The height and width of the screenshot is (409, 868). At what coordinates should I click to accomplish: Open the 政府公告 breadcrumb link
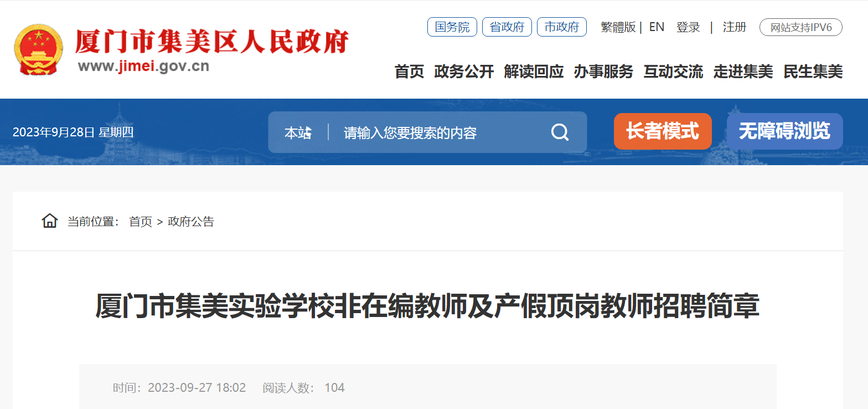tap(191, 222)
